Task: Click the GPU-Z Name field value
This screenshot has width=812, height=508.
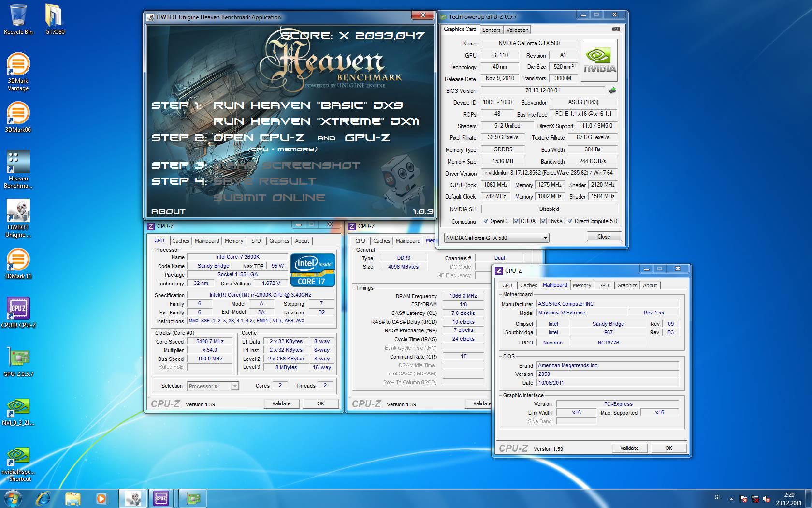Action: [x=529, y=43]
